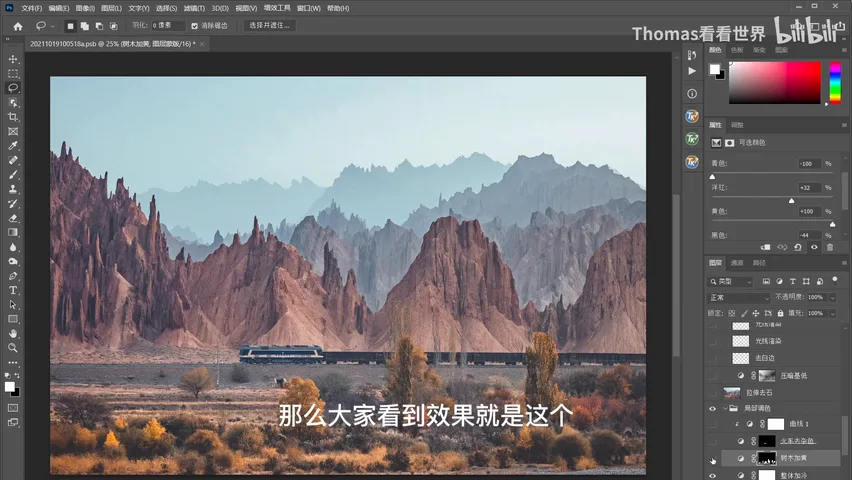Image resolution: width=852 pixels, height=480 pixels.
Task: Select the 火车去杂色 layer name
Action: 798,441
